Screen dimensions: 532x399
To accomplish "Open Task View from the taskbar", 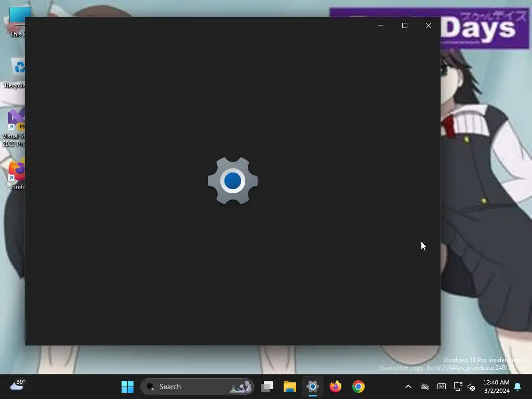I will pyautogui.click(x=267, y=387).
